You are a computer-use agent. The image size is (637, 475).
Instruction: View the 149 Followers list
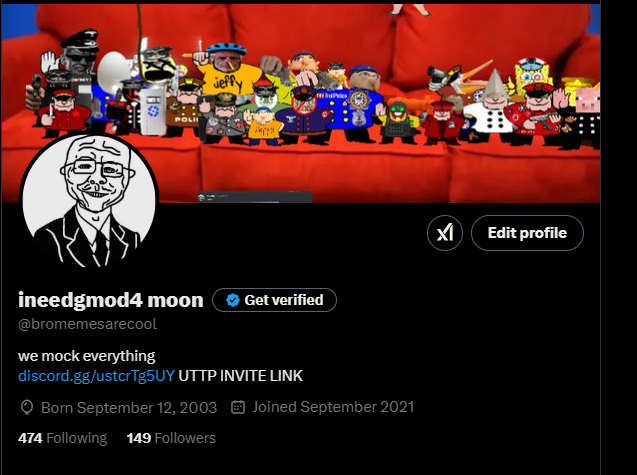point(171,438)
